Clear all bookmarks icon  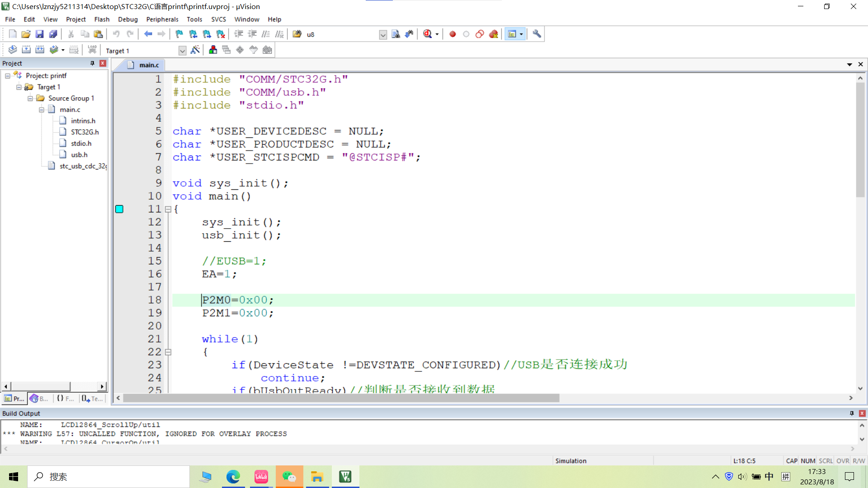click(x=221, y=34)
